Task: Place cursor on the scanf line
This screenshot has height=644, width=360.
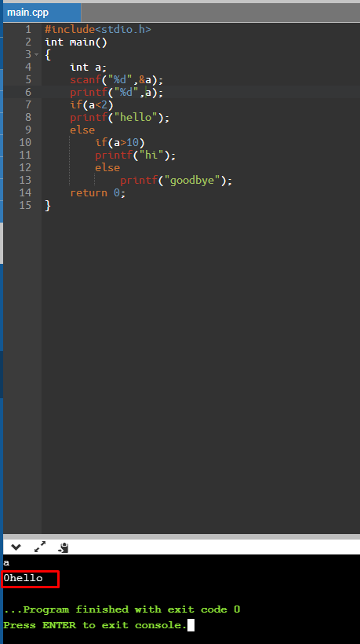Action: coord(116,79)
